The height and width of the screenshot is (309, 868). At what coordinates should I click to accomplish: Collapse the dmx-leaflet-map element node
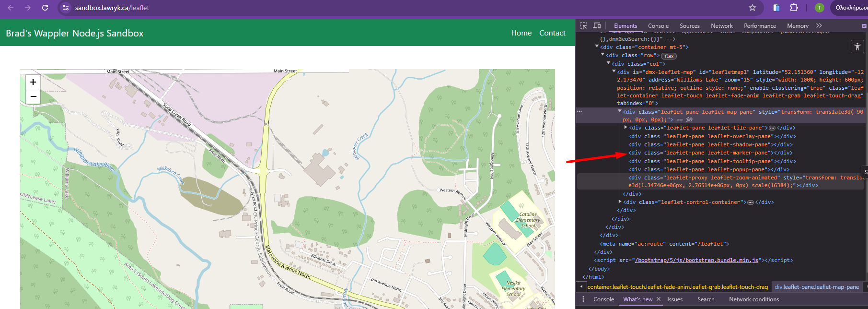[614, 71]
